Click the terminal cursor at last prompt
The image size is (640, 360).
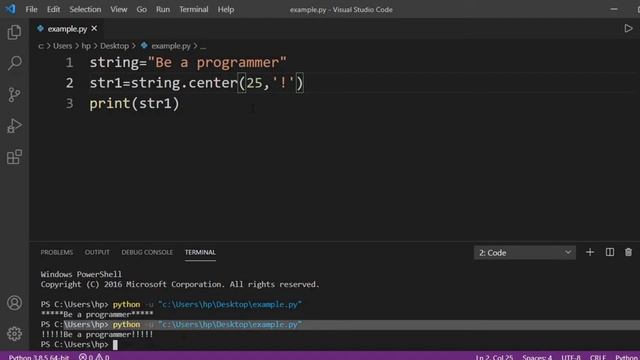tap(115, 344)
